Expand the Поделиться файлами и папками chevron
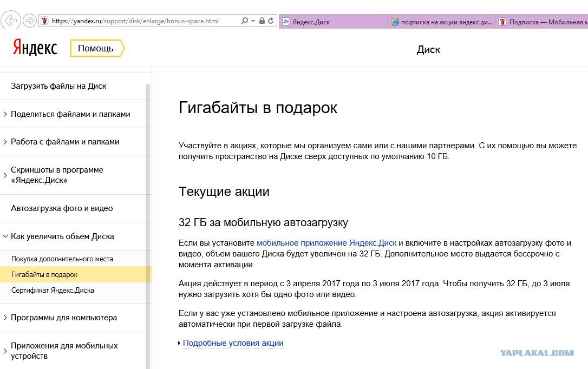Screen dimensions: 588x369 (5, 114)
